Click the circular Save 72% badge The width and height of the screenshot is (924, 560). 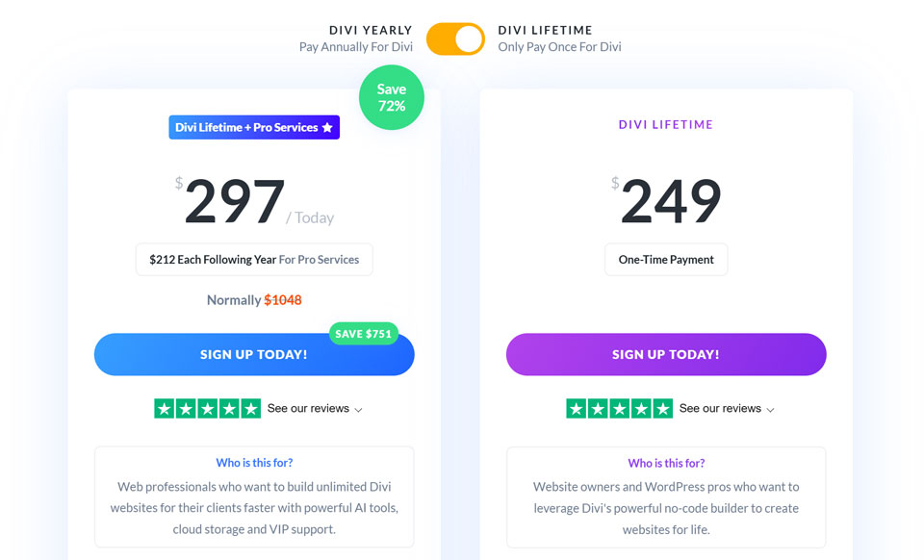tap(391, 98)
